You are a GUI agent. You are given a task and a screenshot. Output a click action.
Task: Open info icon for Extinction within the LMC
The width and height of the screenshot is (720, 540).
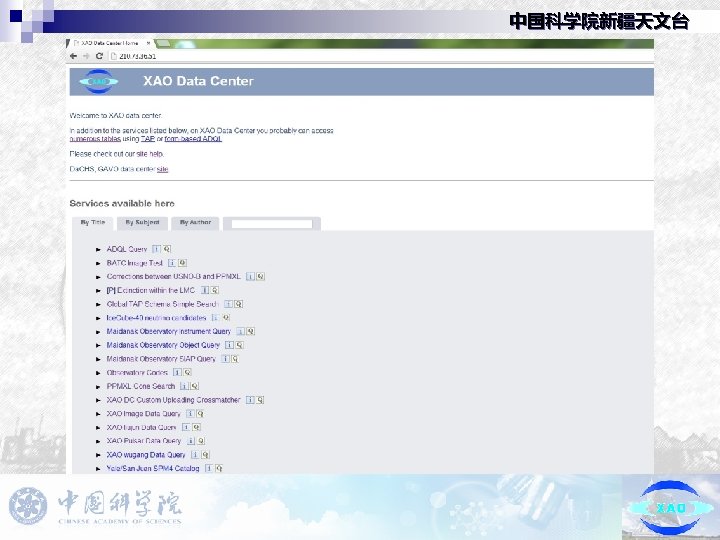pyautogui.click(x=205, y=290)
